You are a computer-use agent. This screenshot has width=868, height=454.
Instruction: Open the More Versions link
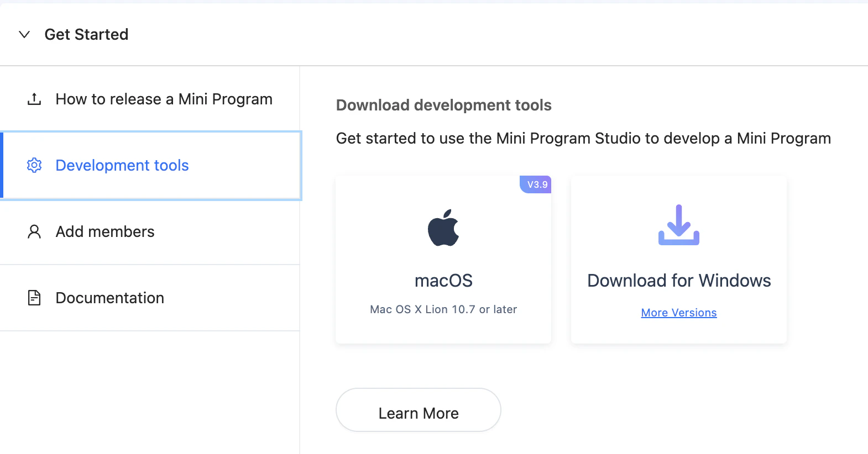(x=679, y=313)
